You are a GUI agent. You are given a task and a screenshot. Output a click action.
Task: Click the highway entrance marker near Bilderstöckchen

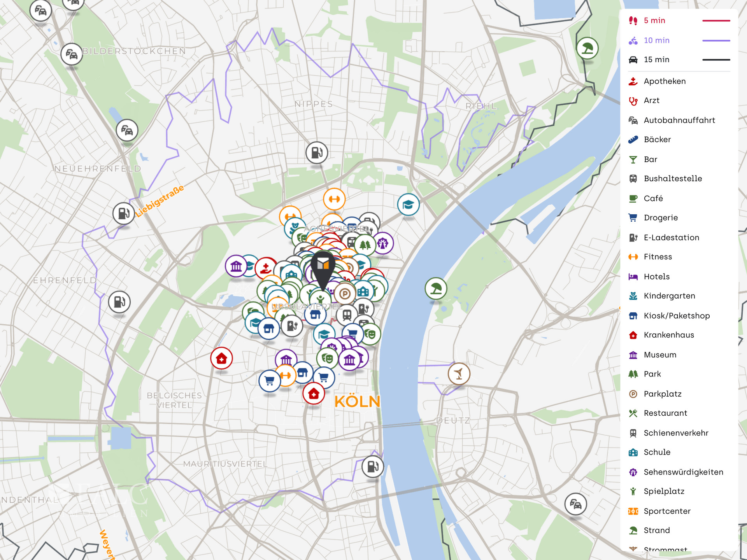pos(72,54)
